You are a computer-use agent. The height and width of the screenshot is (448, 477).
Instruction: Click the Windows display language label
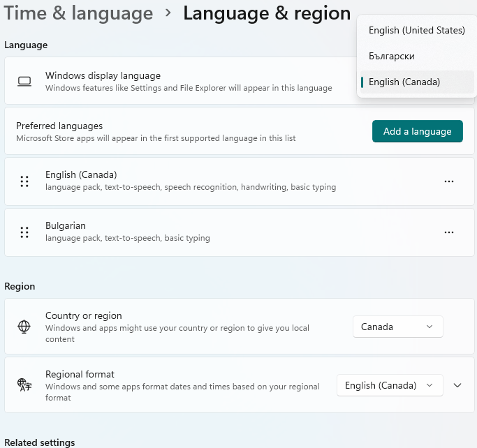tap(103, 75)
